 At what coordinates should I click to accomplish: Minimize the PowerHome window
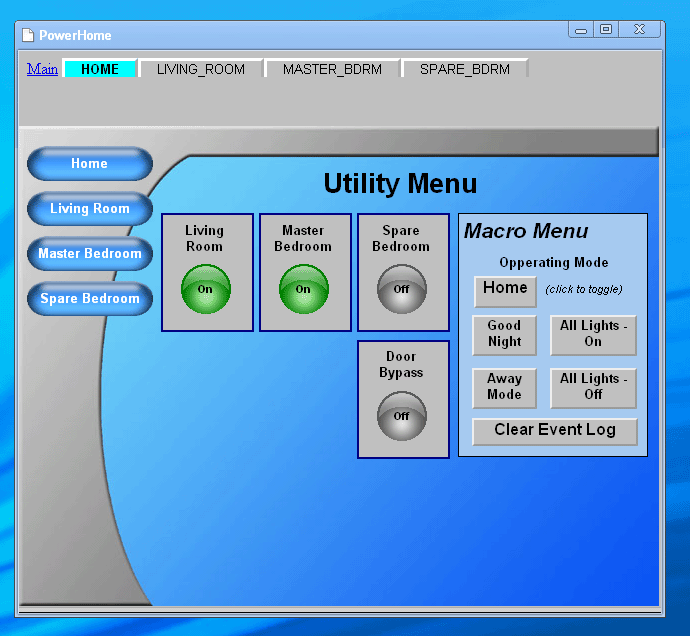pyautogui.click(x=581, y=29)
